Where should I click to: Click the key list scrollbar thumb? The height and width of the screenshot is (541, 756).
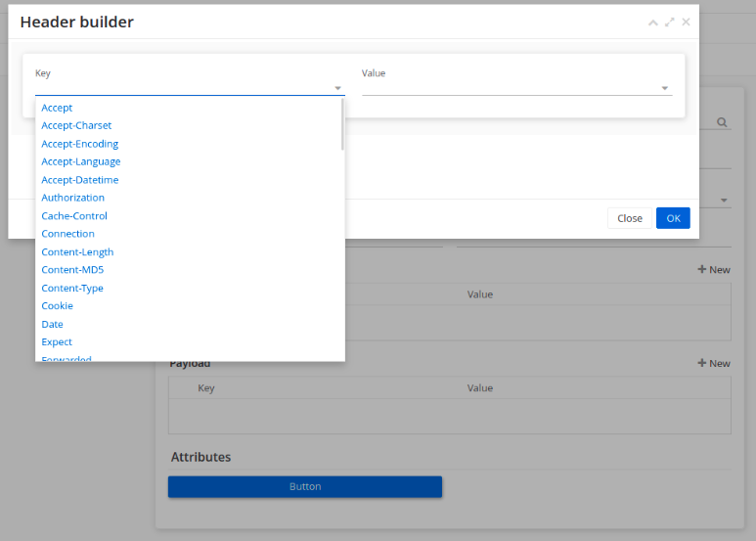pos(342,124)
